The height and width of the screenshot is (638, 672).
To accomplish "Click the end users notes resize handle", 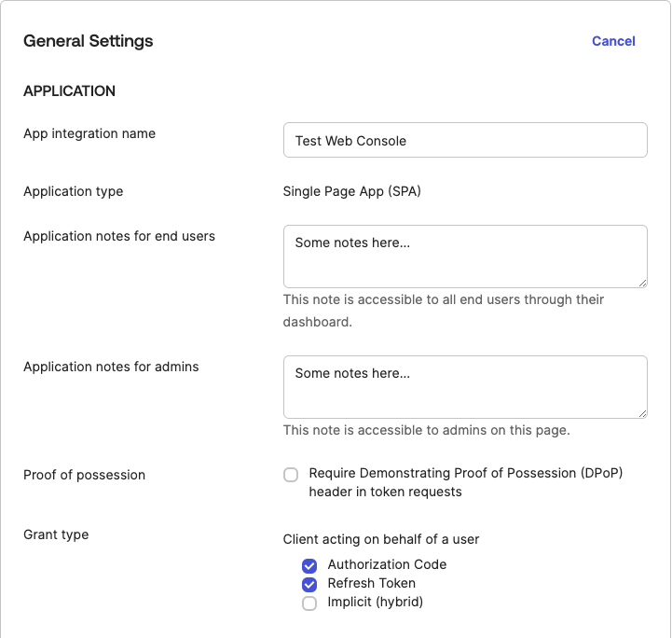I will (642, 283).
